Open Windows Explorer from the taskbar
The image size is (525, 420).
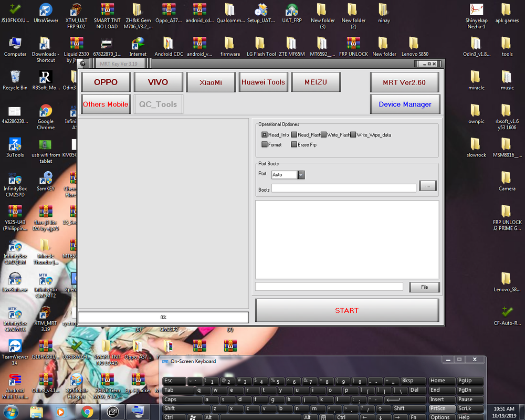36,412
